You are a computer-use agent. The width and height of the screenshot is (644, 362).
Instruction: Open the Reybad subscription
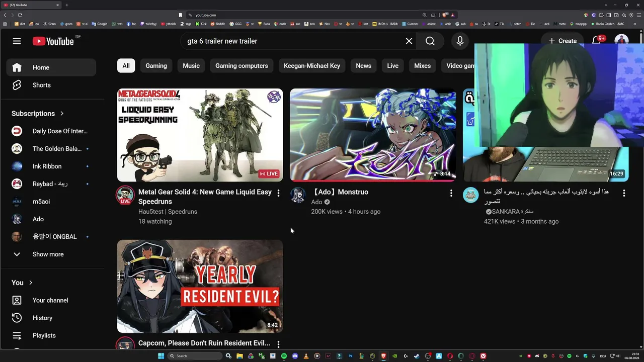51,184
